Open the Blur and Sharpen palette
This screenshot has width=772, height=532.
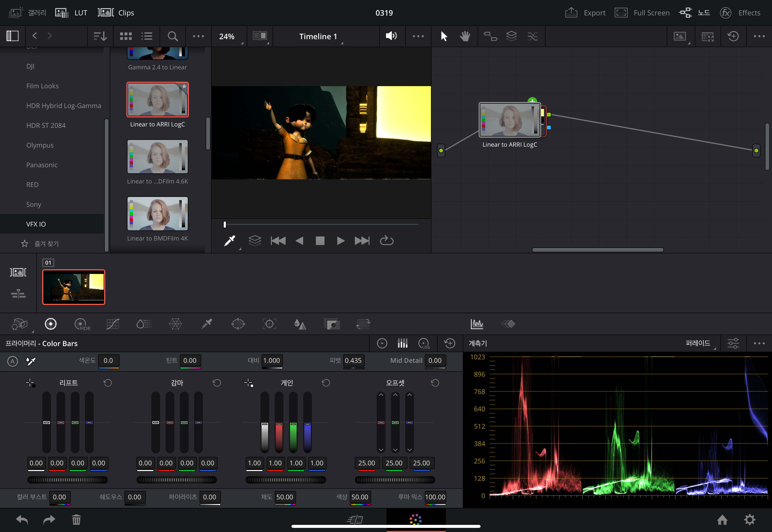coord(300,324)
